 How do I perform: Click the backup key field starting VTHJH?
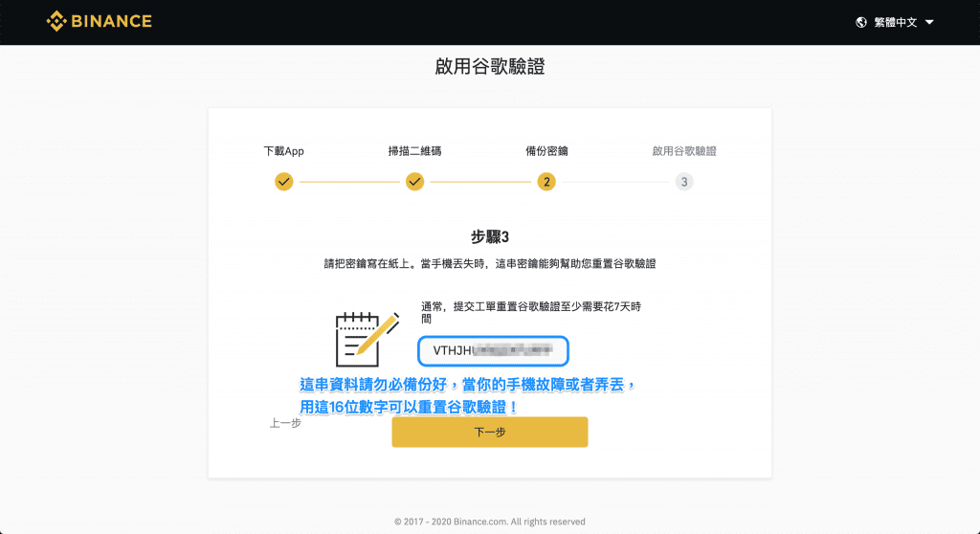(493, 350)
